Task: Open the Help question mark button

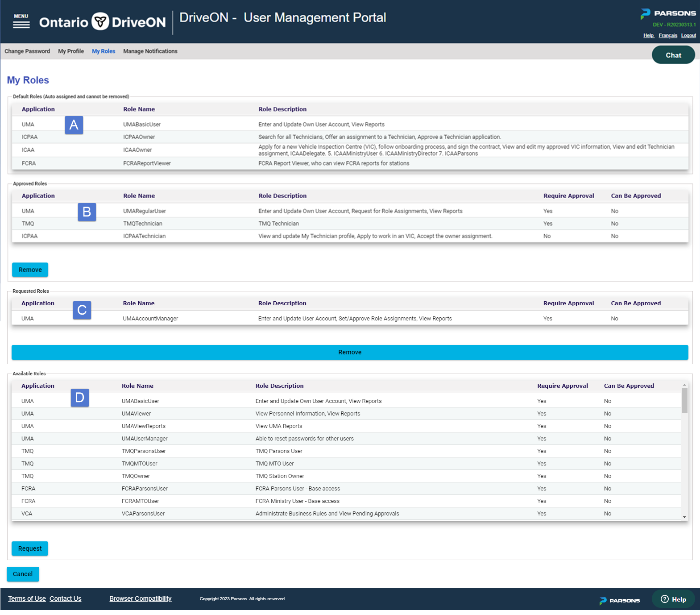Action: 673,599
